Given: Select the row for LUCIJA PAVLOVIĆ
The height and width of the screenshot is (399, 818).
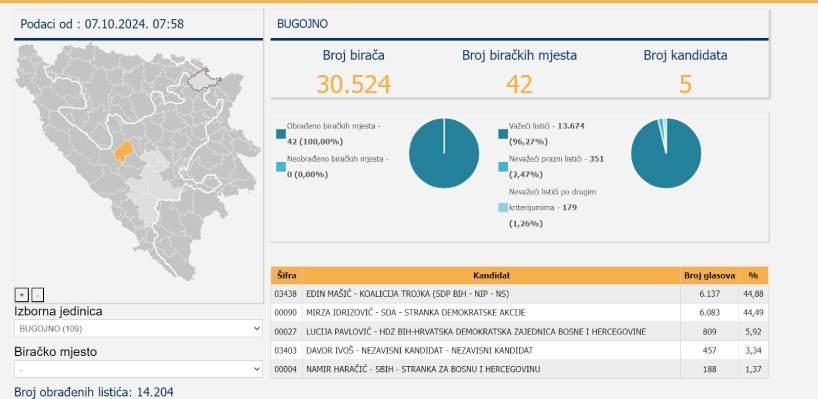Looking at the screenshot, I should click(x=520, y=332).
